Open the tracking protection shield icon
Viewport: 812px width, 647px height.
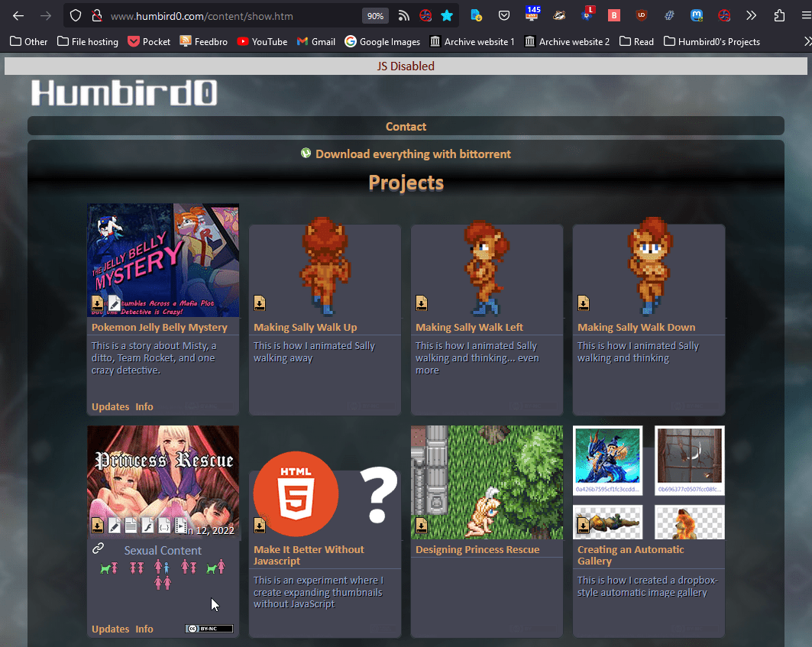coord(75,15)
